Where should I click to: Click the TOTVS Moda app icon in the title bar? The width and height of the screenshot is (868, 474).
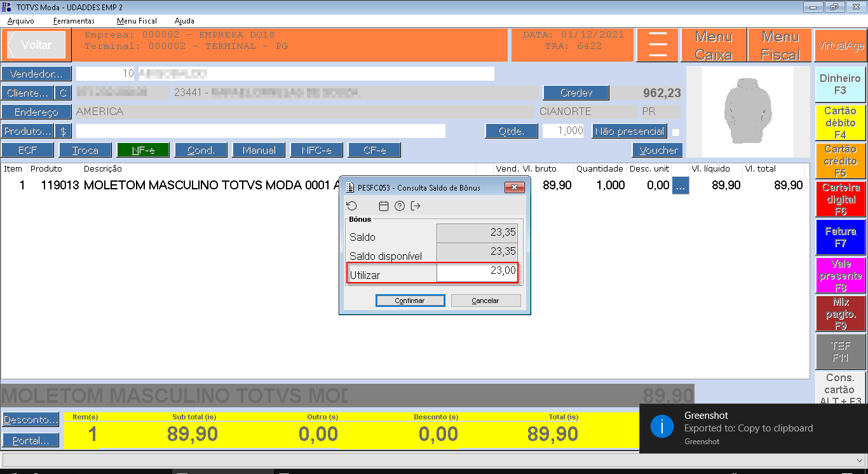pyautogui.click(x=7, y=7)
